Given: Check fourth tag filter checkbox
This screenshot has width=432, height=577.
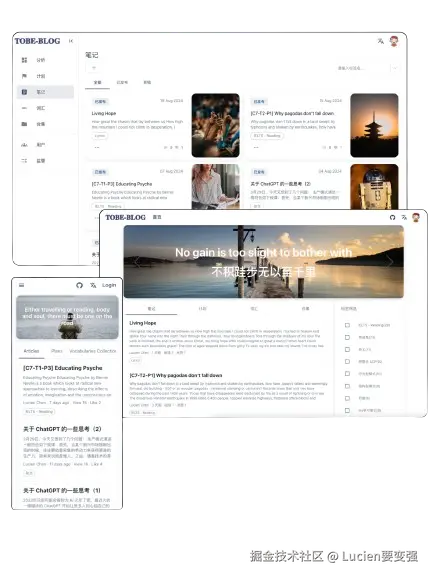Looking at the screenshot, I should (347, 362).
